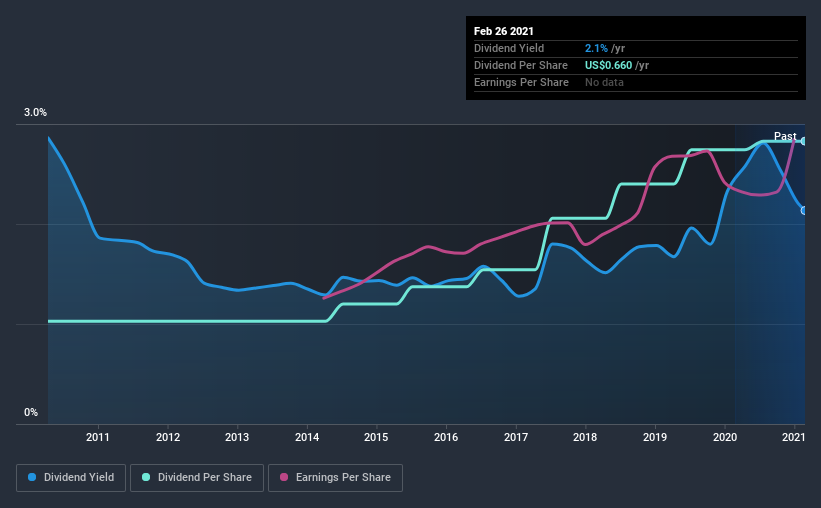821x508 pixels.
Task: Click the Earnings Per Share No data row
Action: (x=636, y=82)
